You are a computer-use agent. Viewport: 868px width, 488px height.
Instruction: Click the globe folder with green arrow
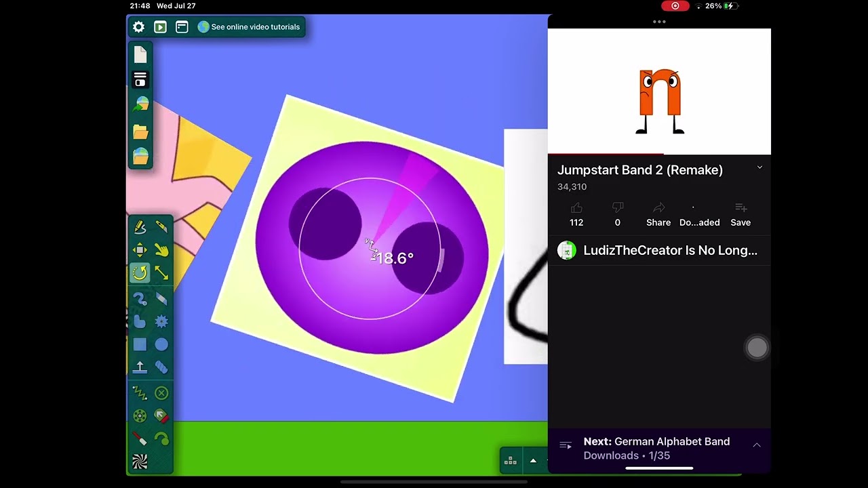[x=140, y=104]
